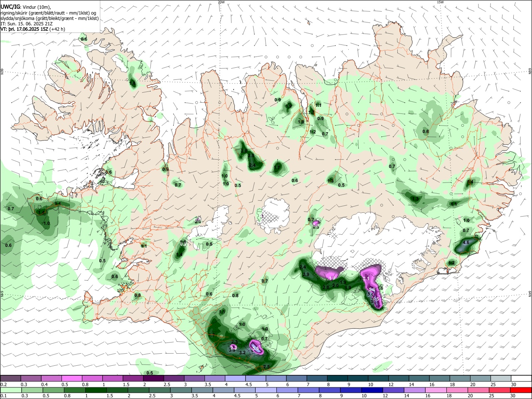Click pale grey swatch between 25 and 30, top row
The height and width of the screenshot is (399, 532).
point(501,378)
